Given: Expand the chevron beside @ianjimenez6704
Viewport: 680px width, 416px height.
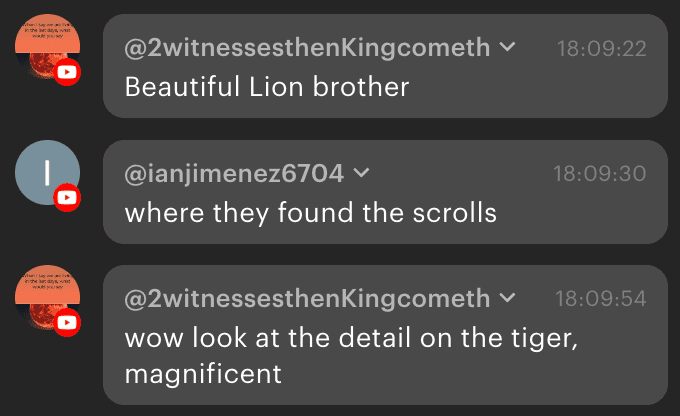Looking at the screenshot, I should tap(362, 173).
